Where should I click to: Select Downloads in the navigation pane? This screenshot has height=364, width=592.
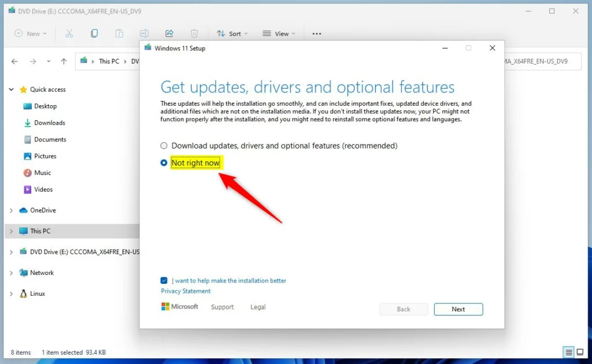[x=49, y=123]
